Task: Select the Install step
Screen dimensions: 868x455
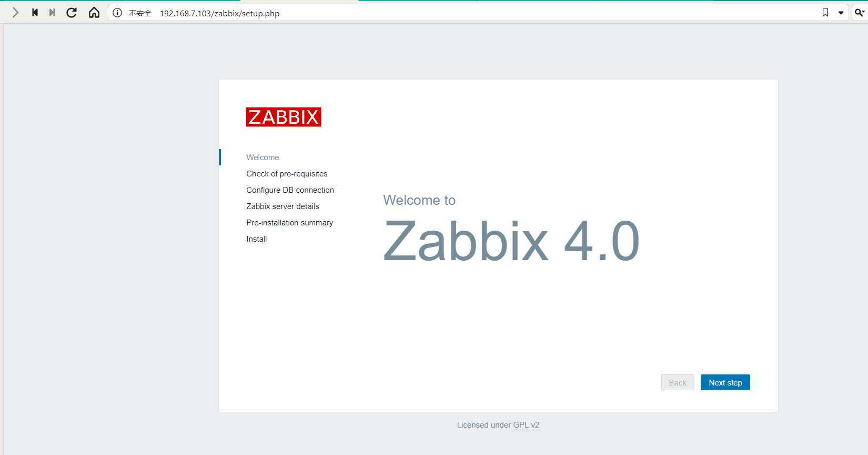Action: click(256, 239)
